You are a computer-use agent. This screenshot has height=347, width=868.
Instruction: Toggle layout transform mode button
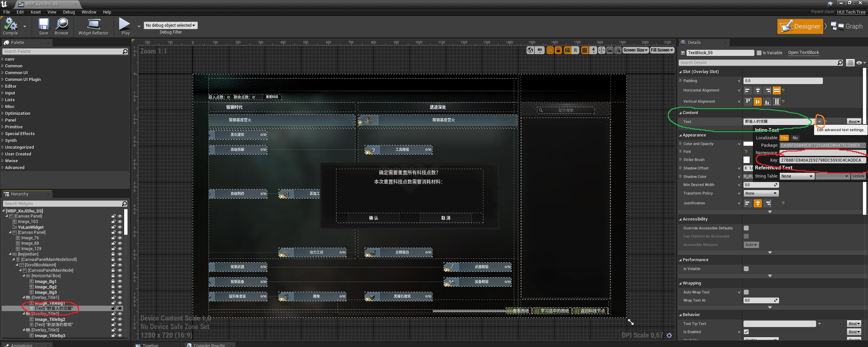click(567, 50)
